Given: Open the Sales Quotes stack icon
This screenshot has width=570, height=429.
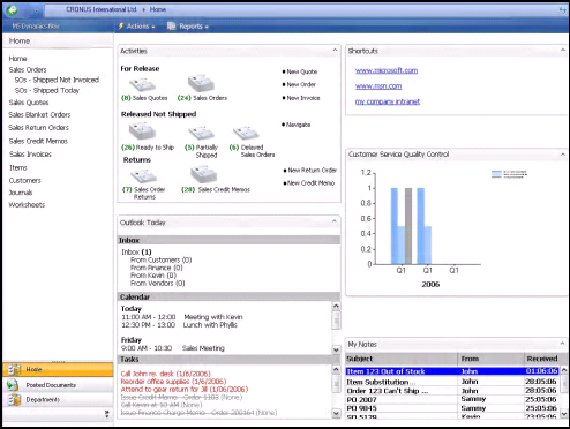Looking at the screenshot, I should pos(142,84).
